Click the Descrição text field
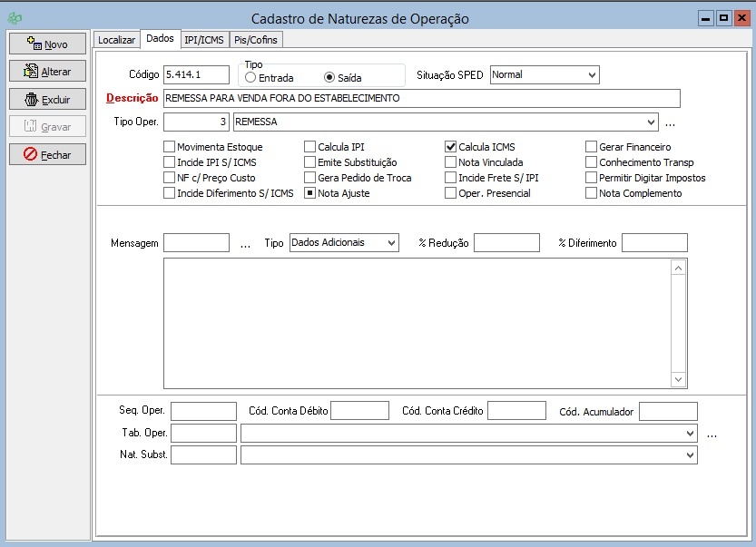Viewport: 756px width, 547px height. coord(420,98)
